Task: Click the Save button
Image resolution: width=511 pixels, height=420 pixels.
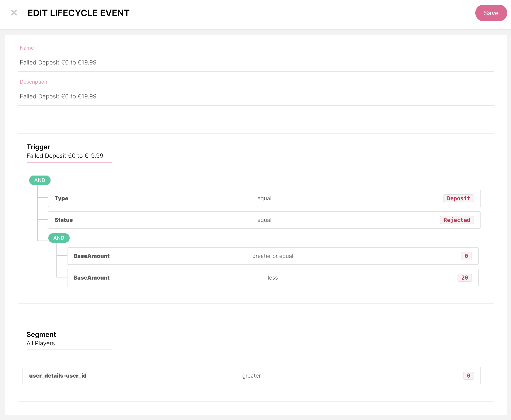Action: click(491, 13)
